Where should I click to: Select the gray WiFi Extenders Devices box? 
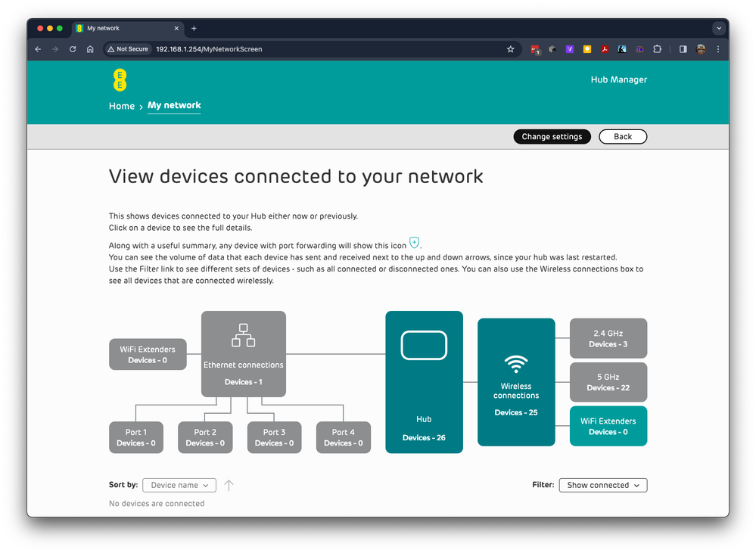pos(148,354)
